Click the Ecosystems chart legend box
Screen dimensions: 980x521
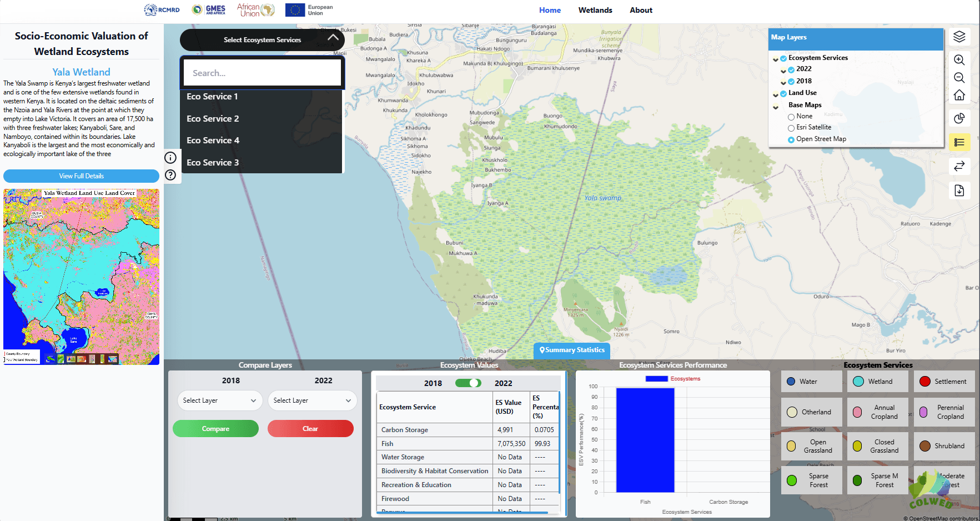point(656,379)
